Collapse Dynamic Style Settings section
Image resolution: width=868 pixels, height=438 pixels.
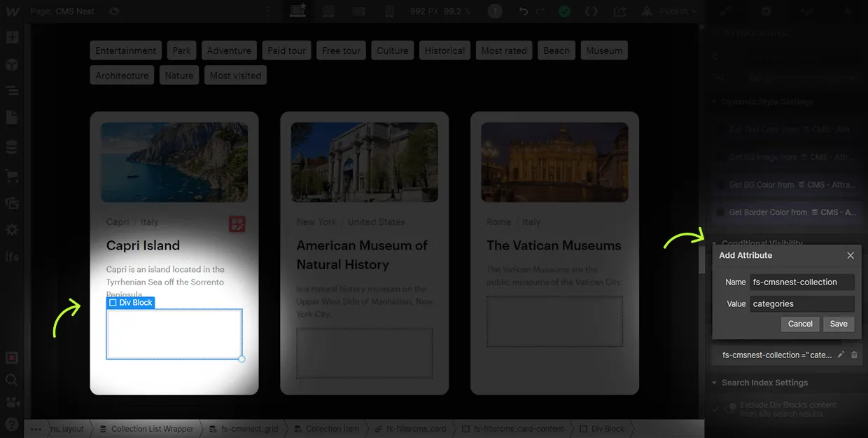pos(715,102)
